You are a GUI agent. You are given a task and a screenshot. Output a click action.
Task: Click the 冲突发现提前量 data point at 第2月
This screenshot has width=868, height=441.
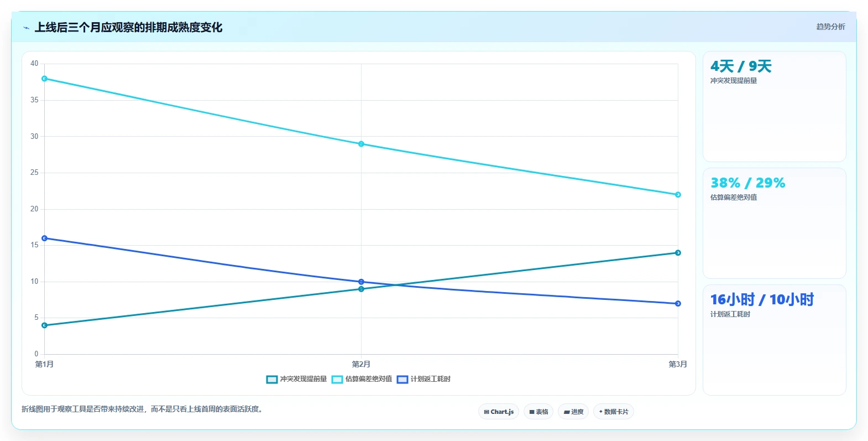[x=361, y=289]
